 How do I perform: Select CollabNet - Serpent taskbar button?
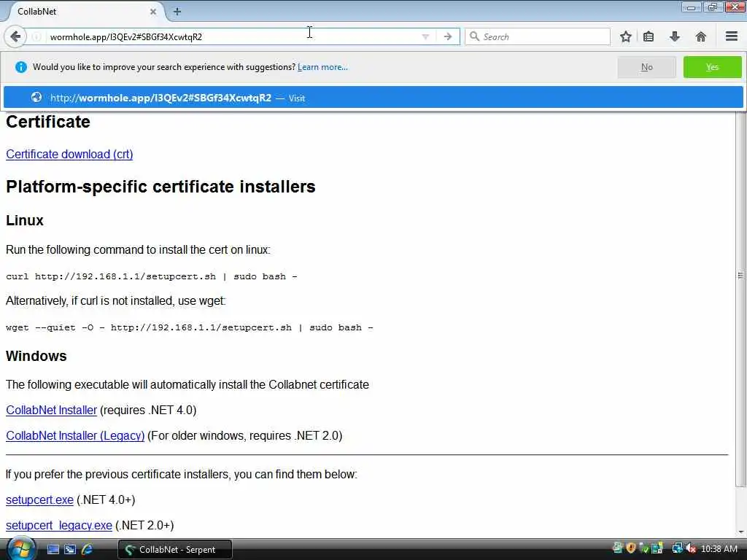pyautogui.click(x=175, y=550)
